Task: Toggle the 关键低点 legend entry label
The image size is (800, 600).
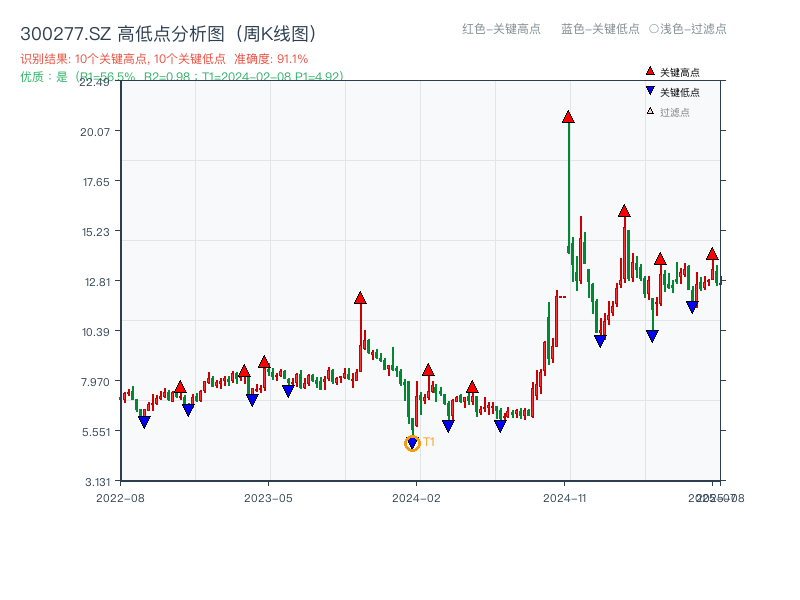Action: click(680, 92)
